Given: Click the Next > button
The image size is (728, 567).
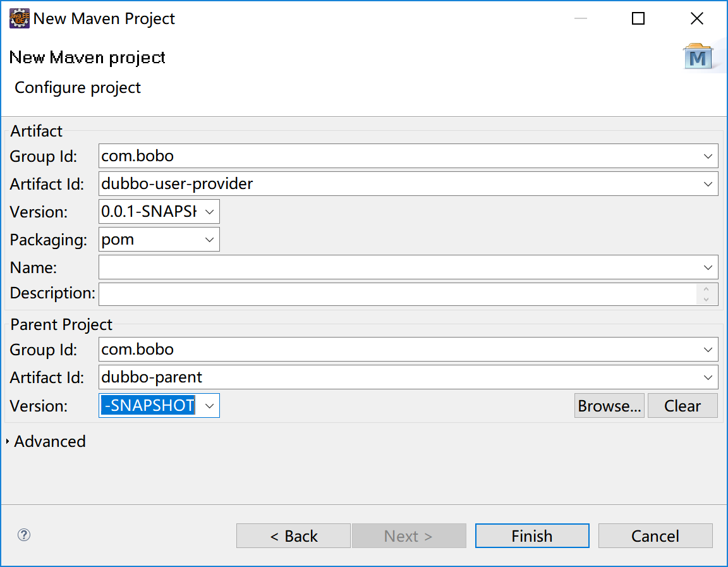Looking at the screenshot, I should pos(409,536).
